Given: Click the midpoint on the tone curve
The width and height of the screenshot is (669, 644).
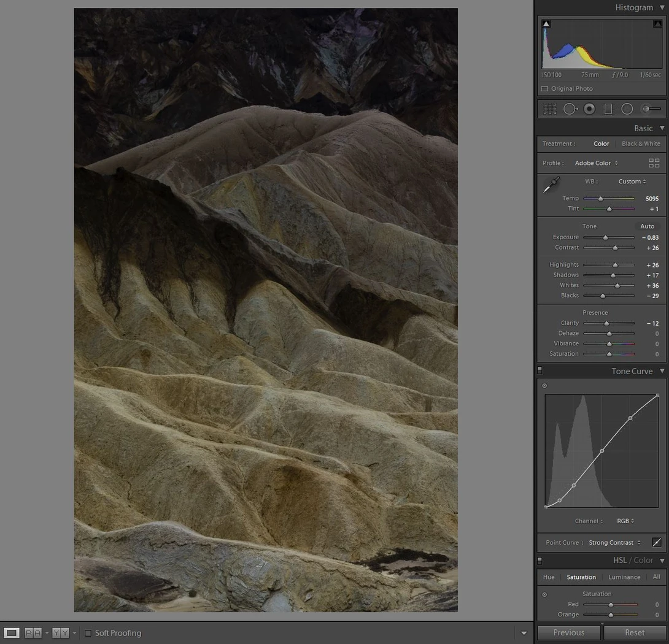Looking at the screenshot, I should pos(602,451).
